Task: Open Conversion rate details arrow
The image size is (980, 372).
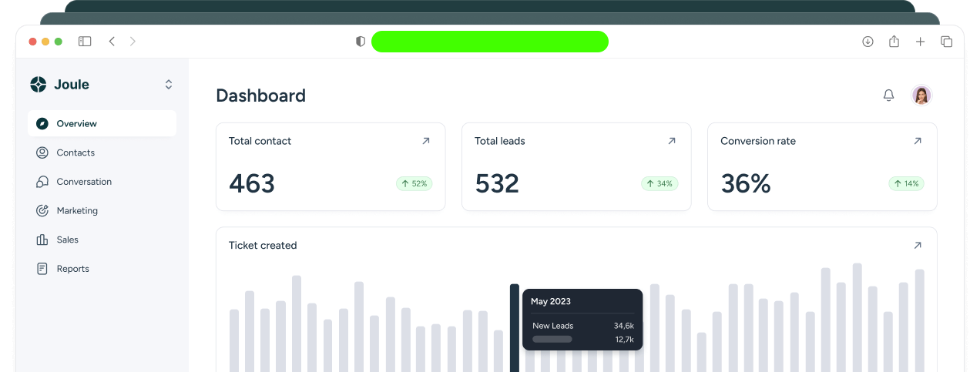Action: pyautogui.click(x=918, y=141)
